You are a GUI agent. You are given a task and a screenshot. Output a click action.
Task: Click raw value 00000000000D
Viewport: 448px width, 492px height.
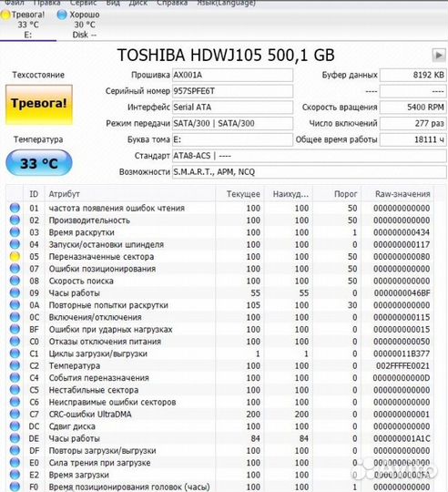[x=402, y=378]
